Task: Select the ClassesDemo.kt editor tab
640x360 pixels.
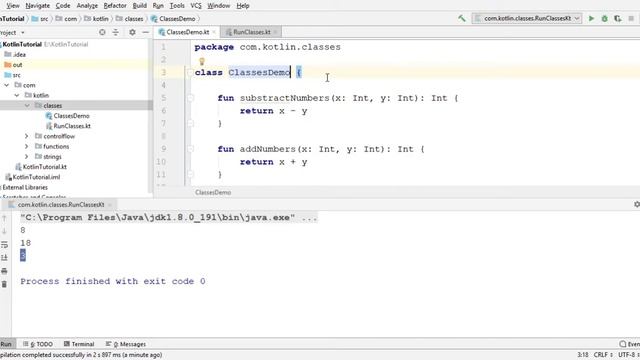Action: pyautogui.click(x=187, y=32)
